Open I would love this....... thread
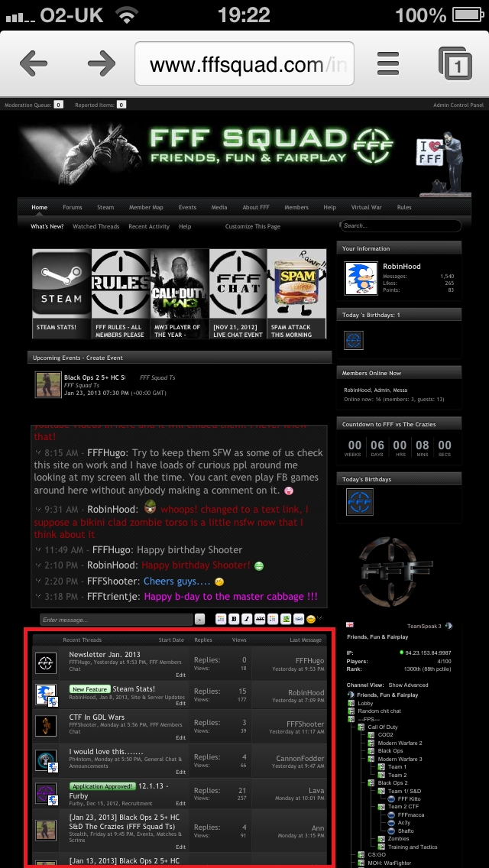This screenshot has height=868, width=489. click(x=106, y=752)
